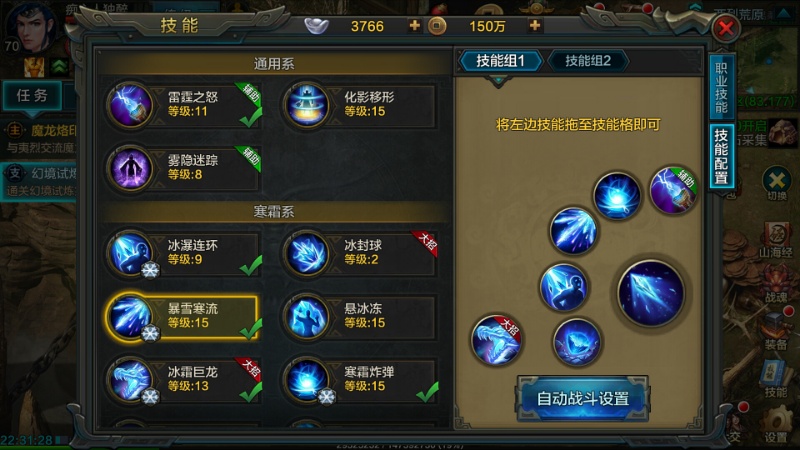Expand the green arrows under the avatar

click(59, 67)
